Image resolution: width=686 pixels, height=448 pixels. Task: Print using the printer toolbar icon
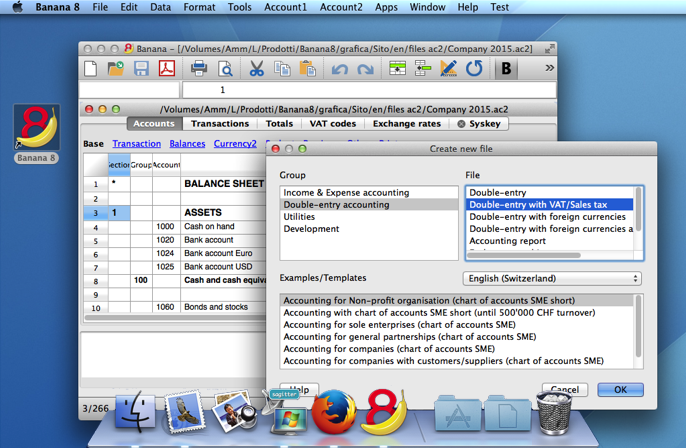[x=199, y=69]
